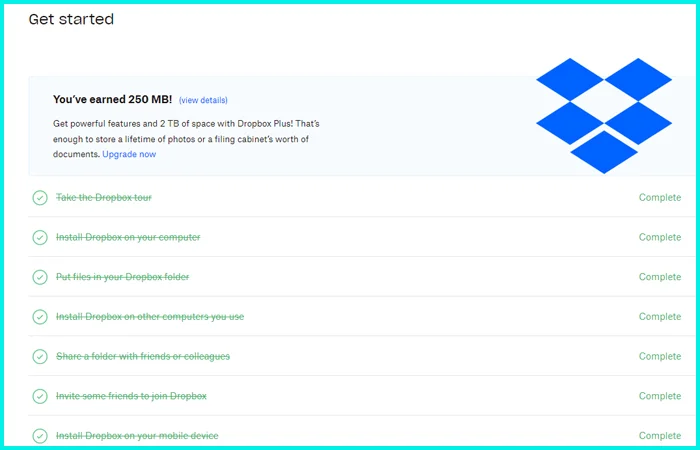Click the checkmark icon beside Put files in your Dropbox folder
Image resolution: width=700 pixels, height=450 pixels.
(x=40, y=277)
